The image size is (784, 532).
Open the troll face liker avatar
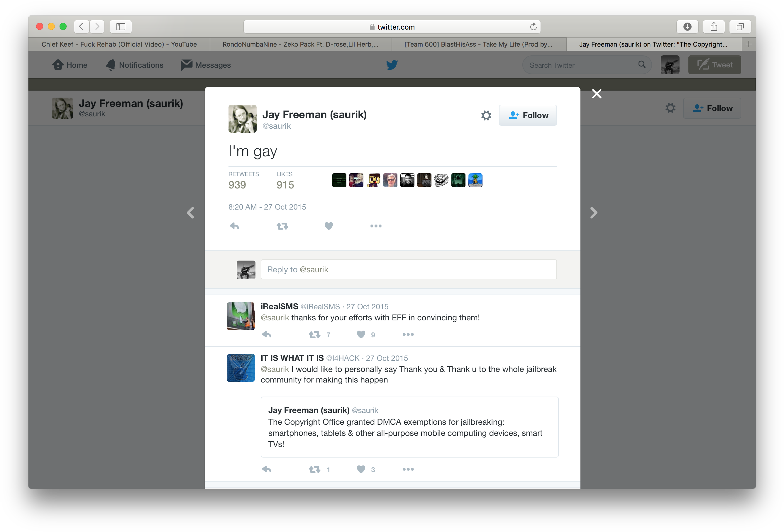pos(441,180)
